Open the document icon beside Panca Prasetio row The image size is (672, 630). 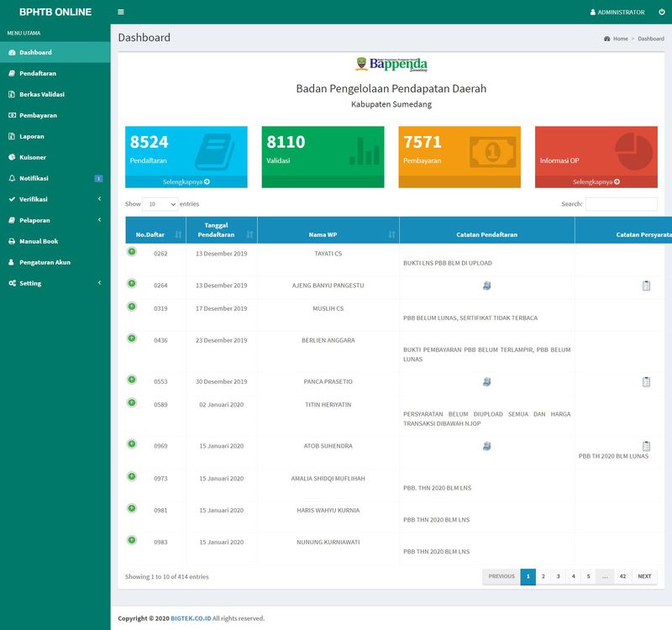[645, 383]
